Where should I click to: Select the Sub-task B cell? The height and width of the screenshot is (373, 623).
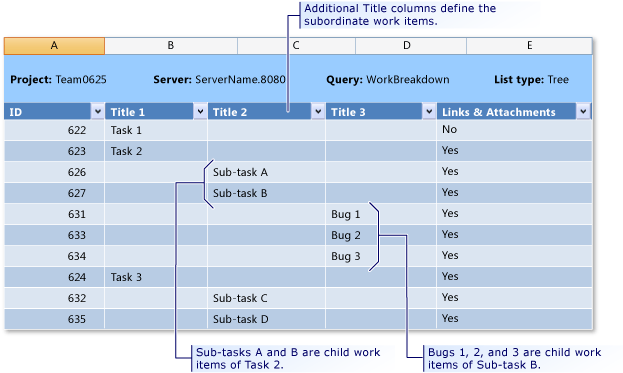266,193
